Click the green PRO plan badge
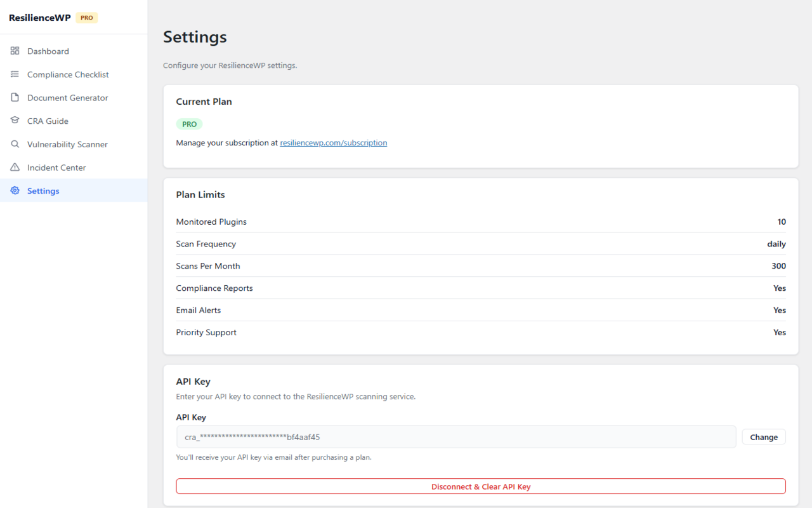 pyautogui.click(x=189, y=124)
